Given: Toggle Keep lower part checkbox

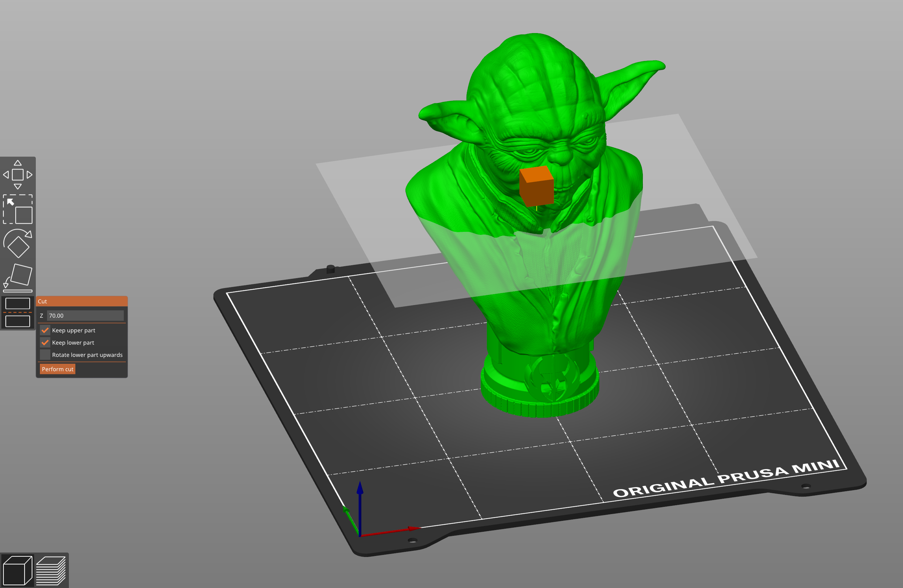Looking at the screenshot, I should tap(45, 343).
